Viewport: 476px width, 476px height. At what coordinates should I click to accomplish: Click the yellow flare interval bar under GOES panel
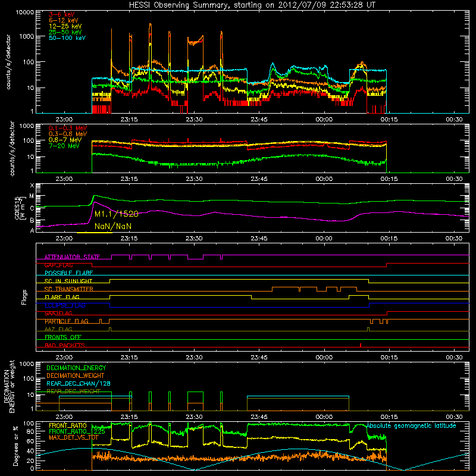95,233
